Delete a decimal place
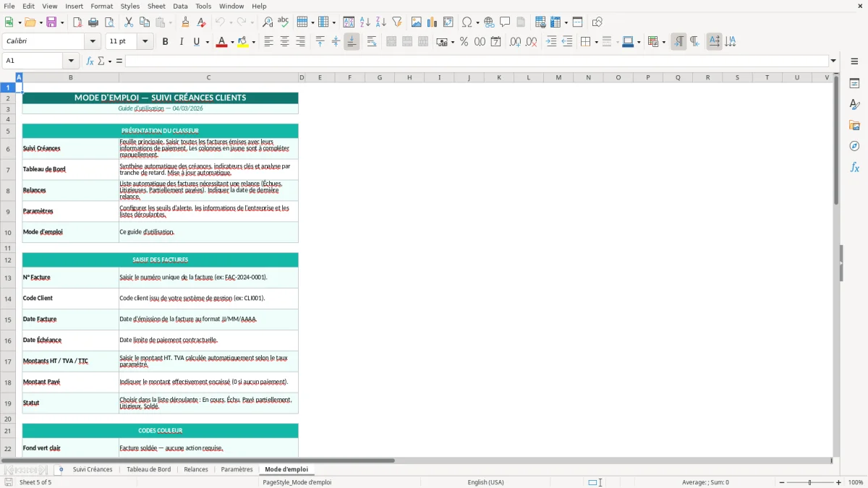 click(x=531, y=42)
